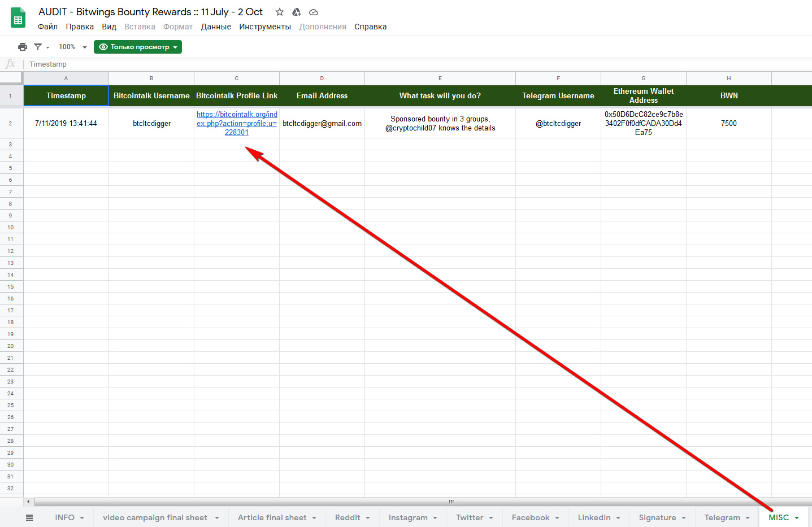Select the Ethereum Wallet Address header

pyautogui.click(x=644, y=95)
